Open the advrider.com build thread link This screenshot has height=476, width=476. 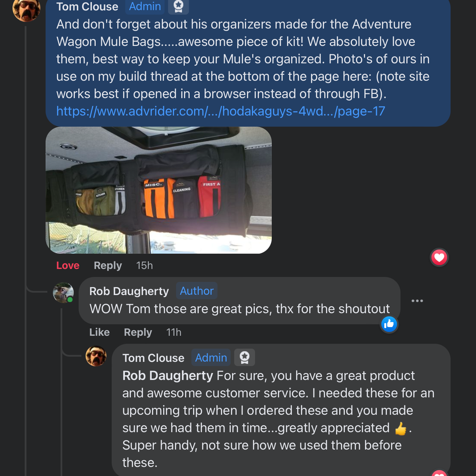coord(221,111)
